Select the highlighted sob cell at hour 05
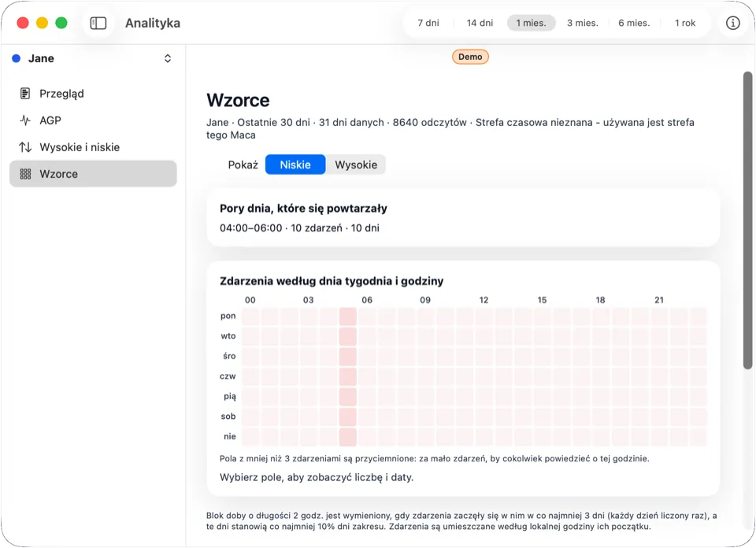The height and width of the screenshot is (548, 756). (347, 417)
